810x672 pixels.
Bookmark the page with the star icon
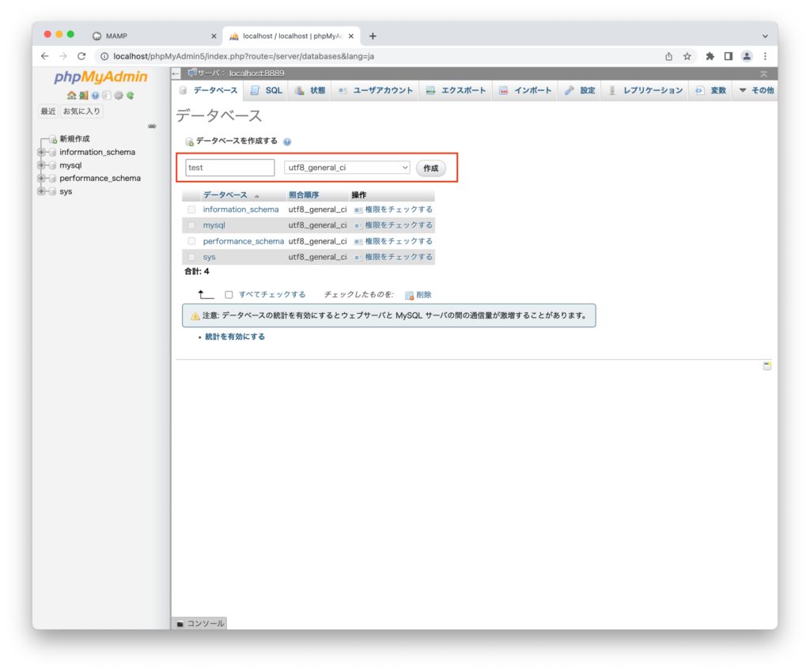[687, 56]
